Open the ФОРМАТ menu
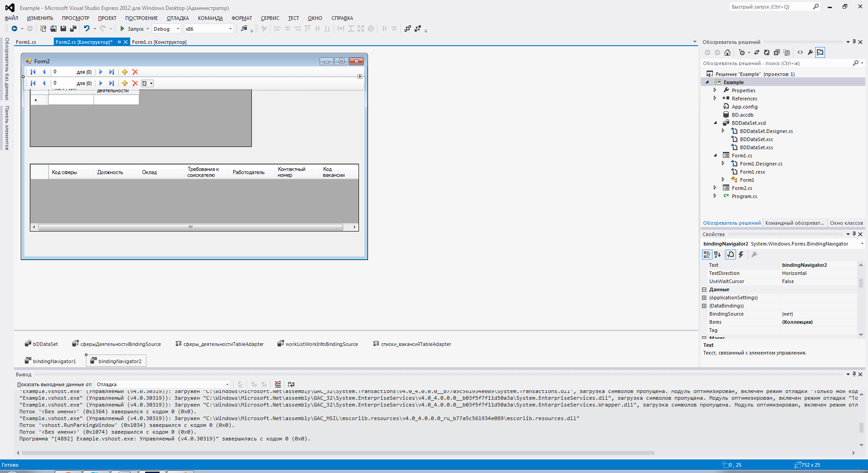868x473 pixels. pos(242,18)
